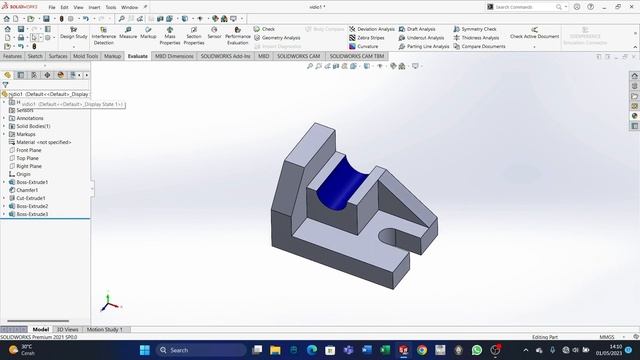Open the search commands dropdown arrow
Viewport: 640px width, 360px height.
566,7
